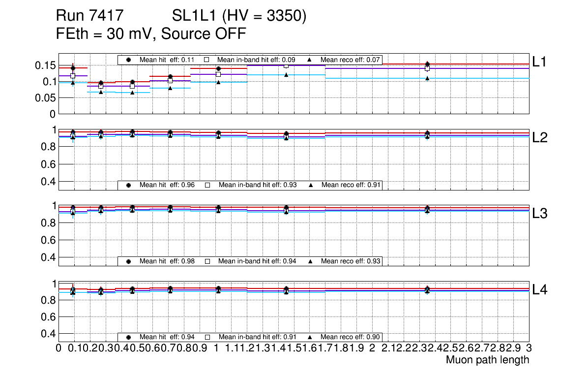Viewport: 588px width, 380px height.
Task: Click the filled circle marker in L2 legend
Action: [129, 185]
